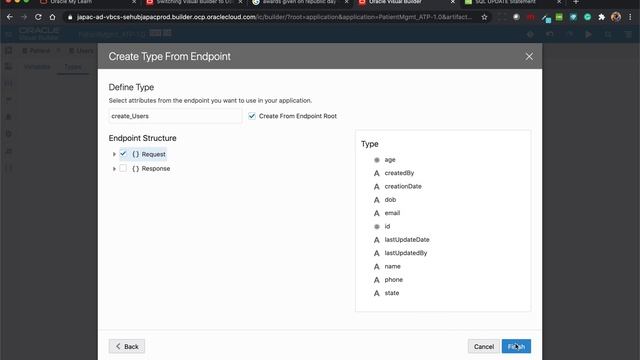Click the state string type icon
The width and height of the screenshot is (640, 360).
(x=377, y=293)
